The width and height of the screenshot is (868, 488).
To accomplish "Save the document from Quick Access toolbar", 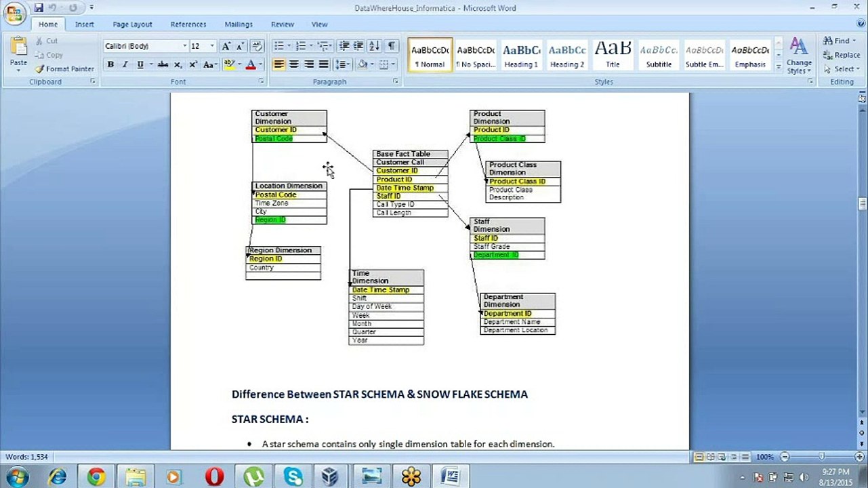I will 39,8.
